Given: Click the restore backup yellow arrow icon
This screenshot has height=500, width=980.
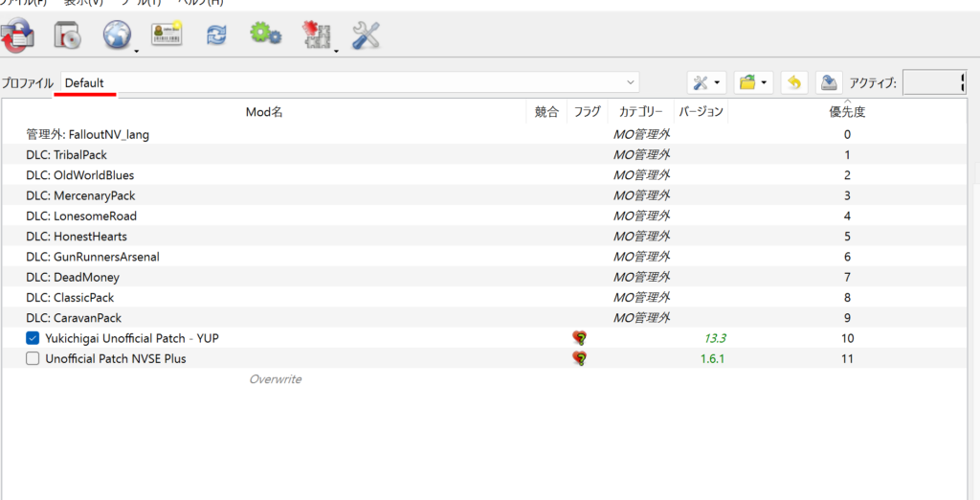Looking at the screenshot, I should (x=793, y=82).
